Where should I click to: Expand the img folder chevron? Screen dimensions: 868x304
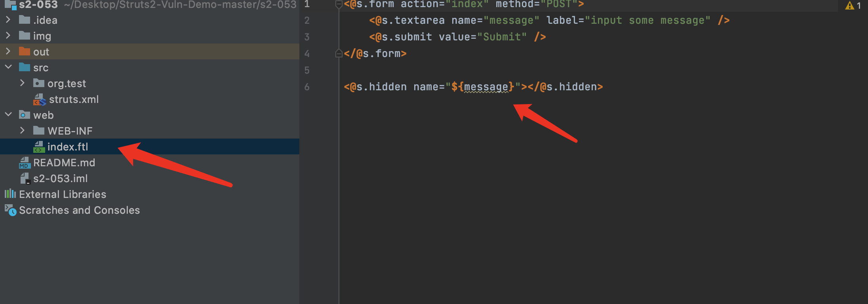coord(8,35)
